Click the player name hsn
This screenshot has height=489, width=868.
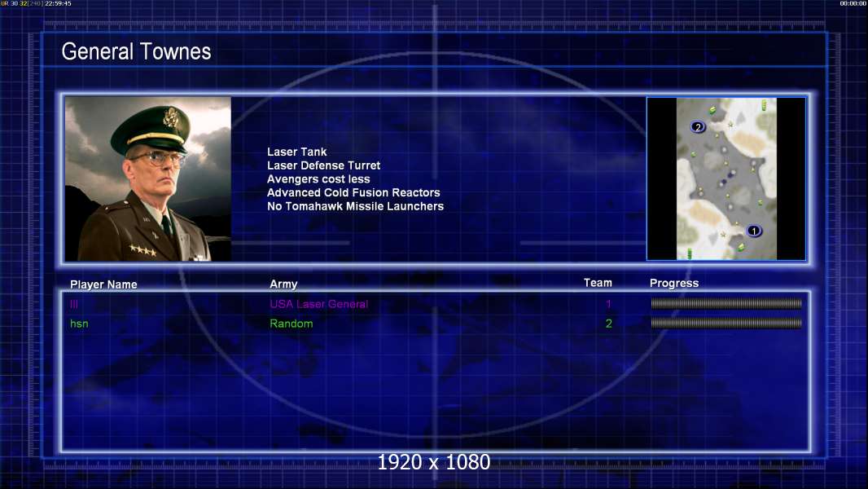click(x=79, y=324)
